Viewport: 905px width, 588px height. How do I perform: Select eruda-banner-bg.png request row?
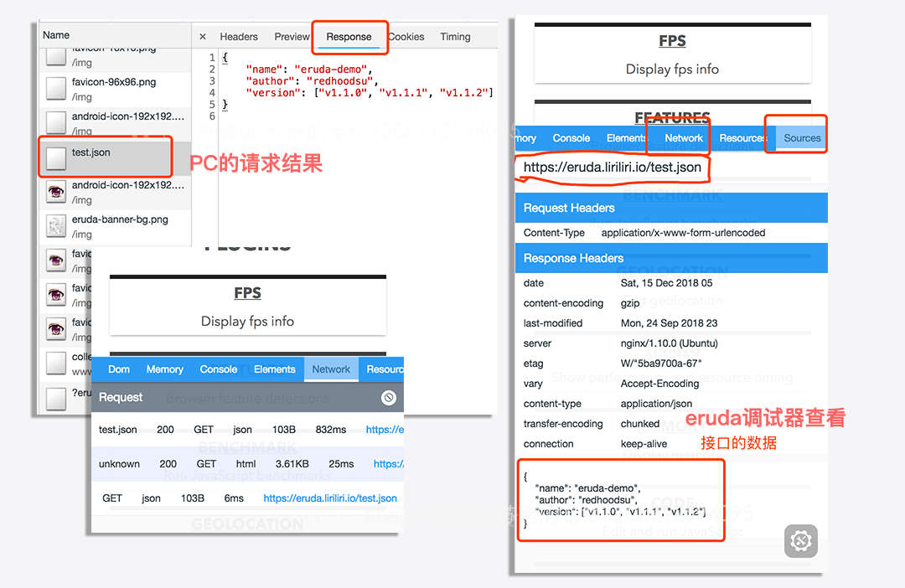tap(116, 226)
